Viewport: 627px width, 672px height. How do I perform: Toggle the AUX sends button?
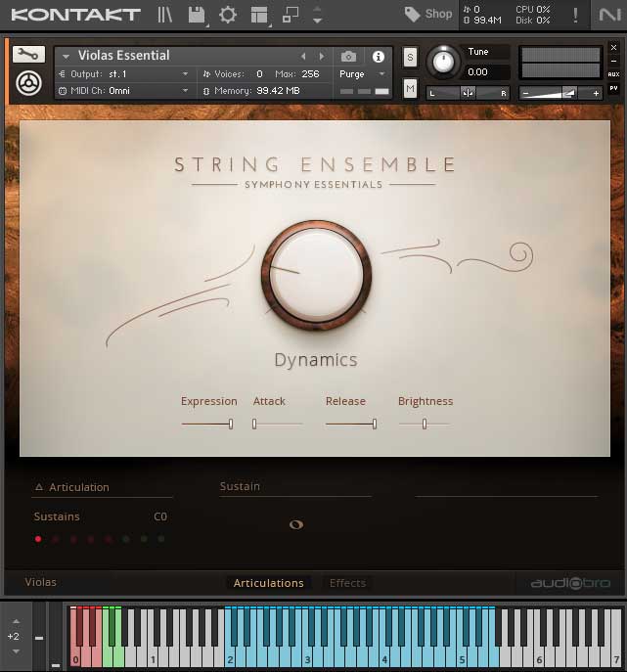coord(613,74)
